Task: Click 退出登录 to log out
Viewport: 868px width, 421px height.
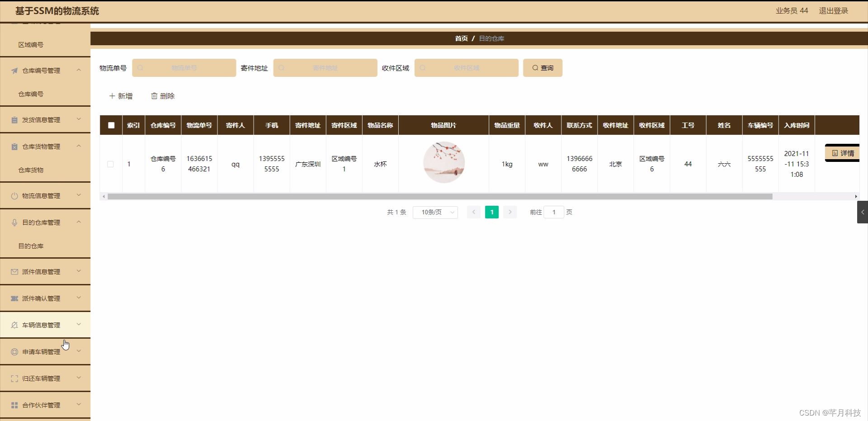Action: (833, 10)
